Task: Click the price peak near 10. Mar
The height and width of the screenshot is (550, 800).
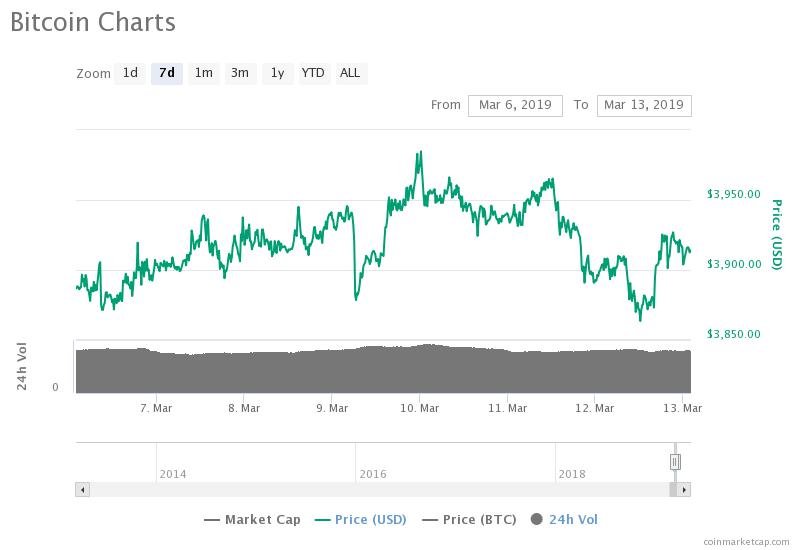Action: [420, 153]
